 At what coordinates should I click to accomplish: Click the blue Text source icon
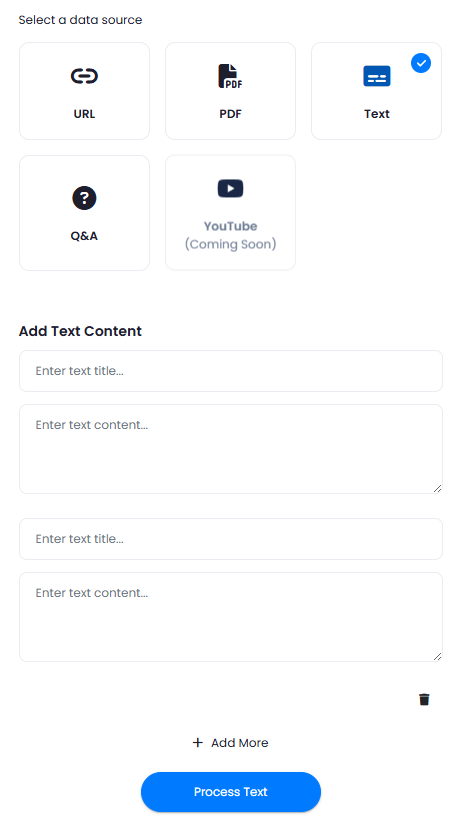coord(377,76)
